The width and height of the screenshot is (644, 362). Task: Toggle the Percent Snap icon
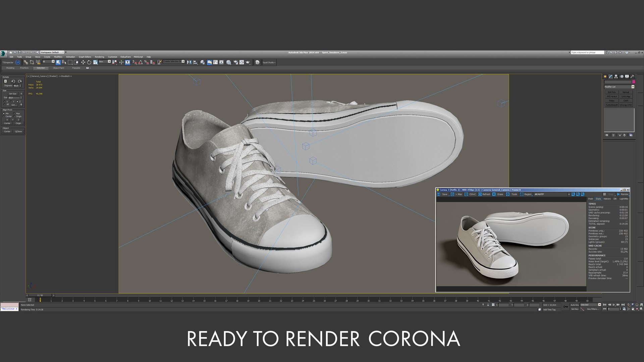pos(147,62)
